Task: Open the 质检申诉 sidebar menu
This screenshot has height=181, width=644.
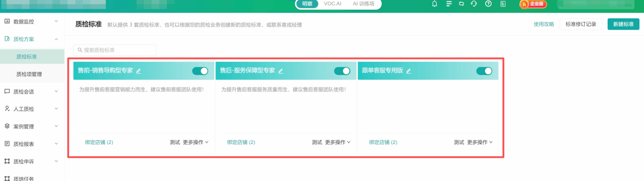Action: [32, 161]
